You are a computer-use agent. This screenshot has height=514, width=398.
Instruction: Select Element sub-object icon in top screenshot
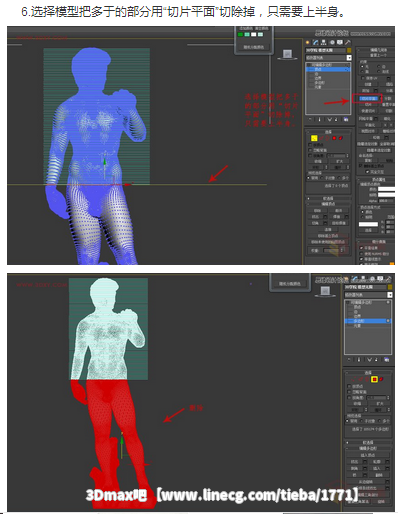(341, 138)
